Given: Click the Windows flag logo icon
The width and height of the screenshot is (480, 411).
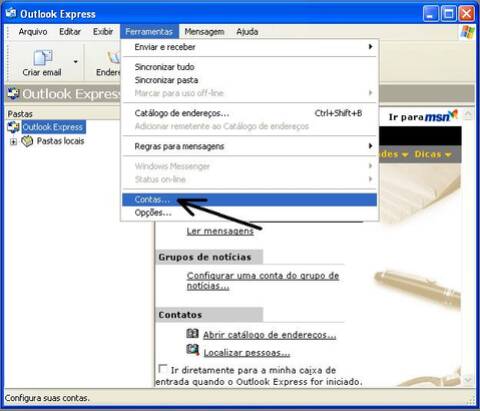Looking at the screenshot, I should pos(467,33).
